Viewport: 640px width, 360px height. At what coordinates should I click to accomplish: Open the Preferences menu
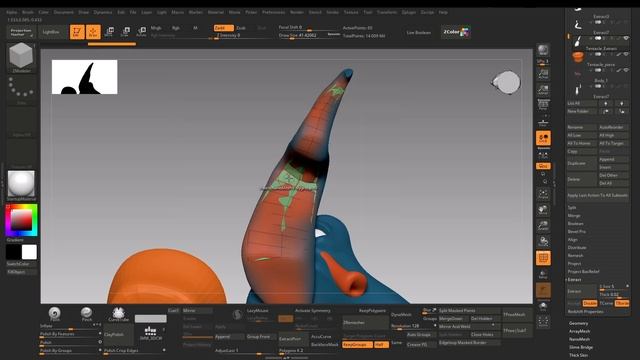click(273, 12)
